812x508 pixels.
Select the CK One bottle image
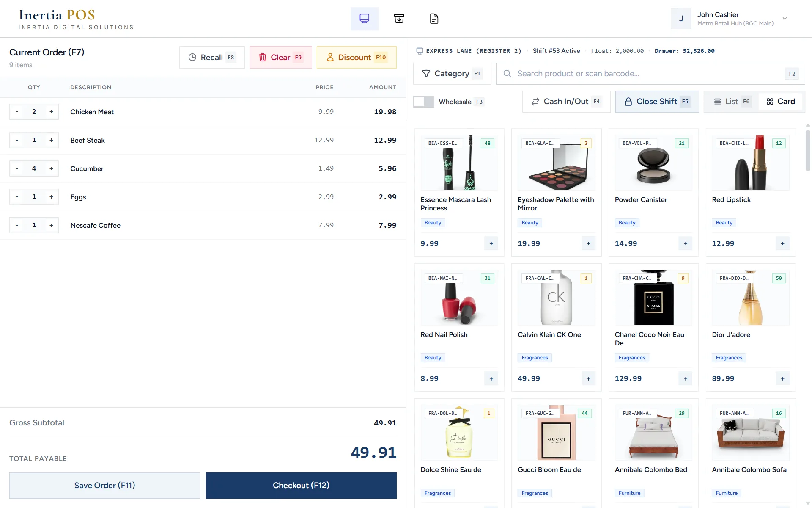pos(557,298)
